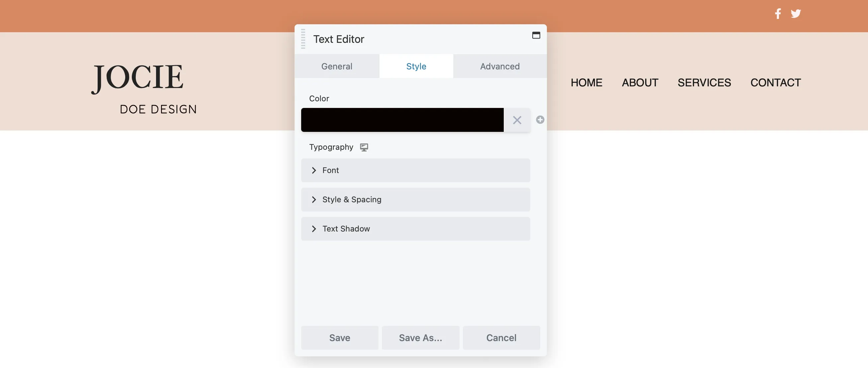Click the Save As... button
868x368 pixels.
pos(421,337)
